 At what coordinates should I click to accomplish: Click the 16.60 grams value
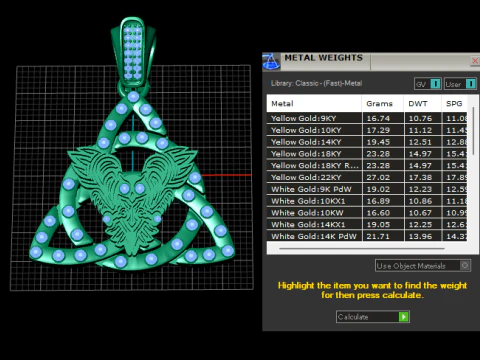378,213
